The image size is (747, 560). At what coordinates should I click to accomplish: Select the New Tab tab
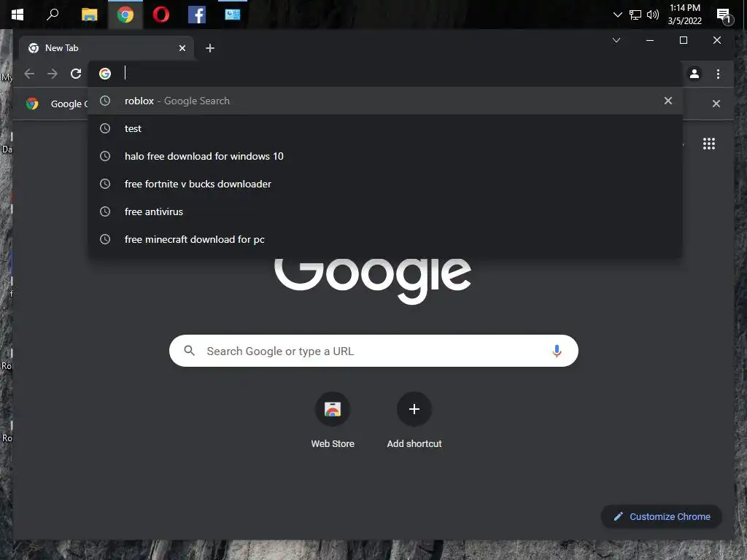[106, 48]
